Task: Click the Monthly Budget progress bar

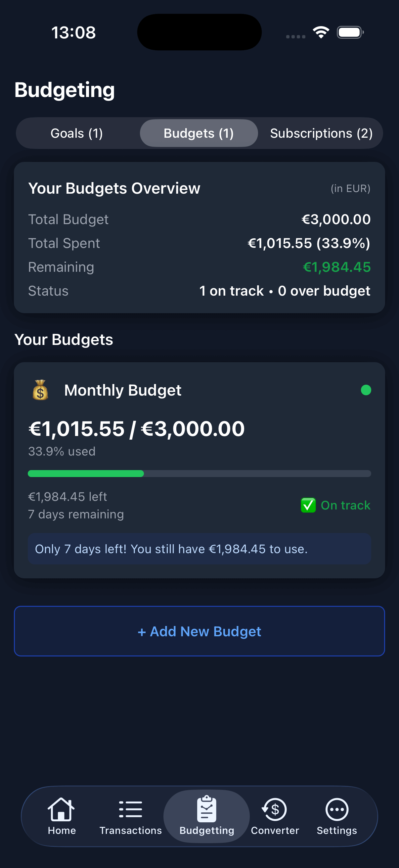Action: click(199, 473)
